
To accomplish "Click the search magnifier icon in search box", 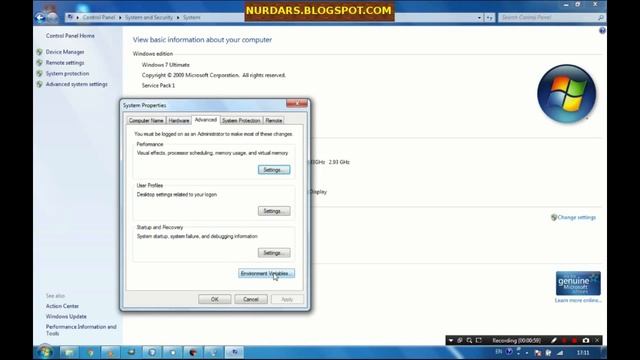I will 600,18.
